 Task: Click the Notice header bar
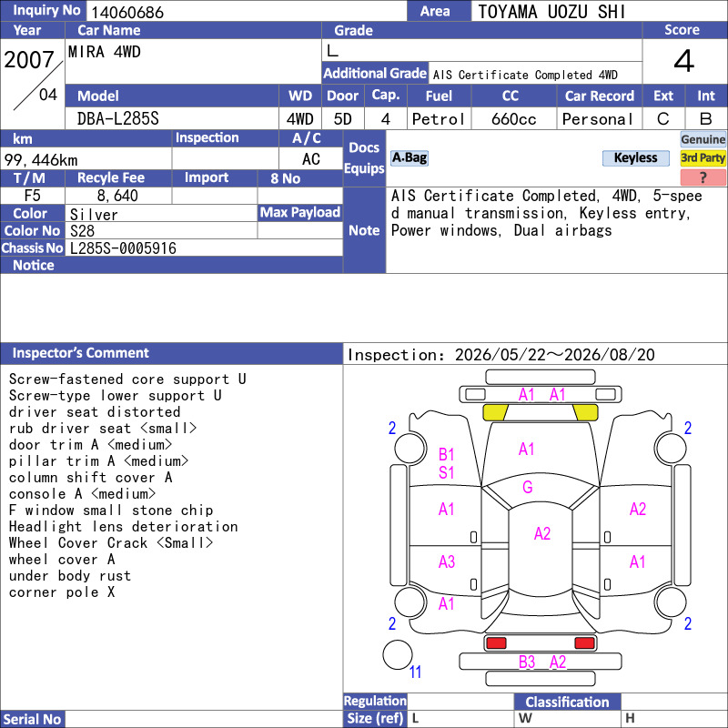pyautogui.click(x=171, y=265)
